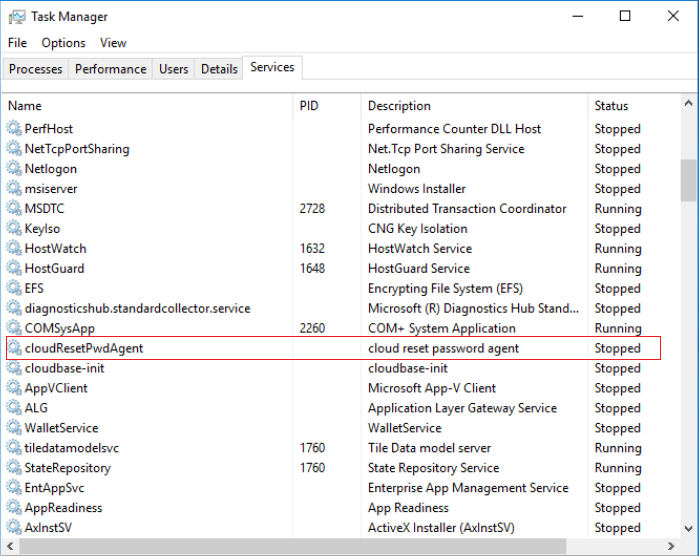Open the Options menu
The height and width of the screenshot is (556, 699).
point(63,43)
